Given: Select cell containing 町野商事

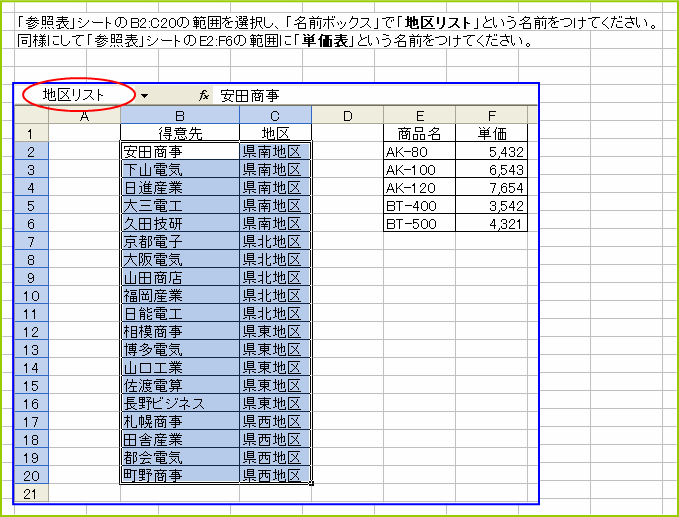Looking at the screenshot, I should tap(180, 475).
